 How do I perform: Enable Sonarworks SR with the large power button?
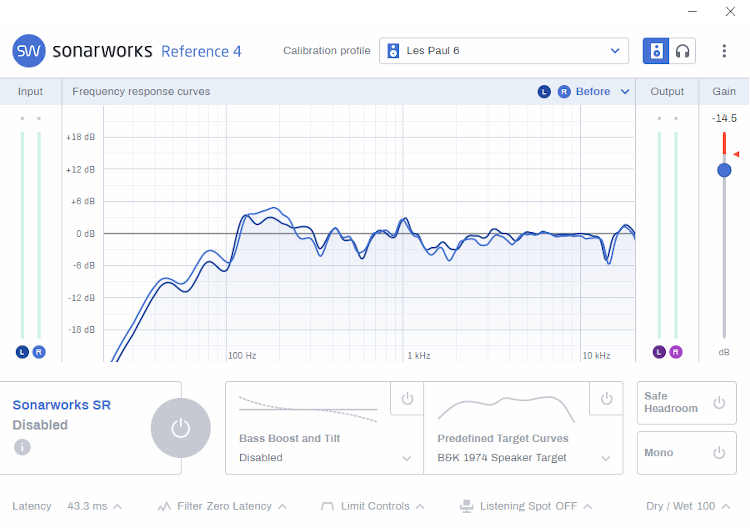click(x=181, y=428)
